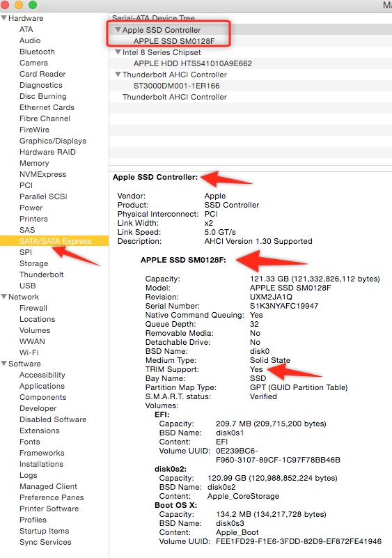This screenshot has height=558, width=392.
Task: Select Ethernet Cards entry
Action: pyautogui.click(x=47, y=107)
